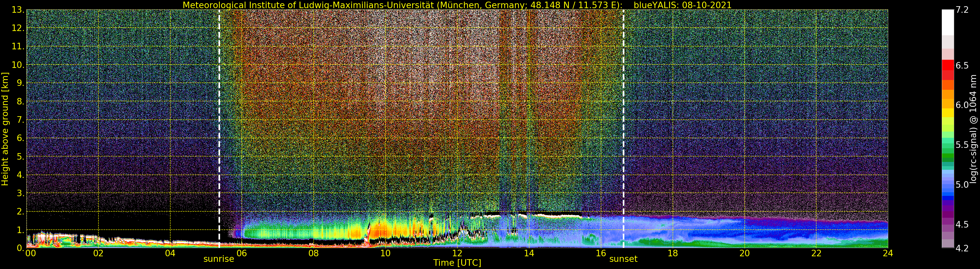Click the 14 UTC time tick label
Viewport: 980px width, 269px height.
point(529,253)
